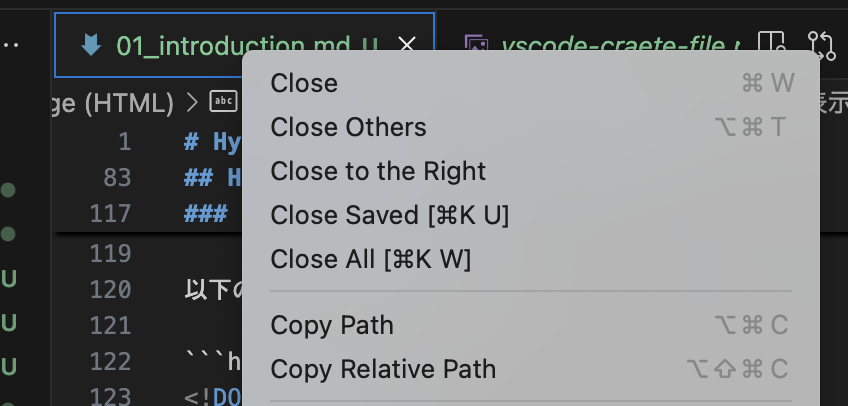The image size is (848, 406).
Task: Click line number 119 in the gutter
Action: point(110,254)
